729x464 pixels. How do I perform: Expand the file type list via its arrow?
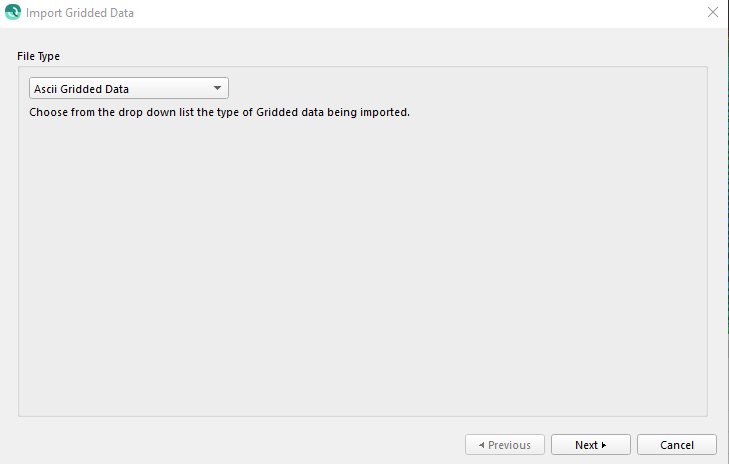point(217,89)
